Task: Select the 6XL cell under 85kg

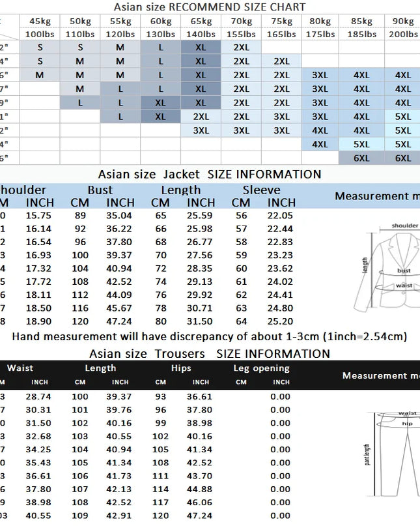Action: click(361, 158)
